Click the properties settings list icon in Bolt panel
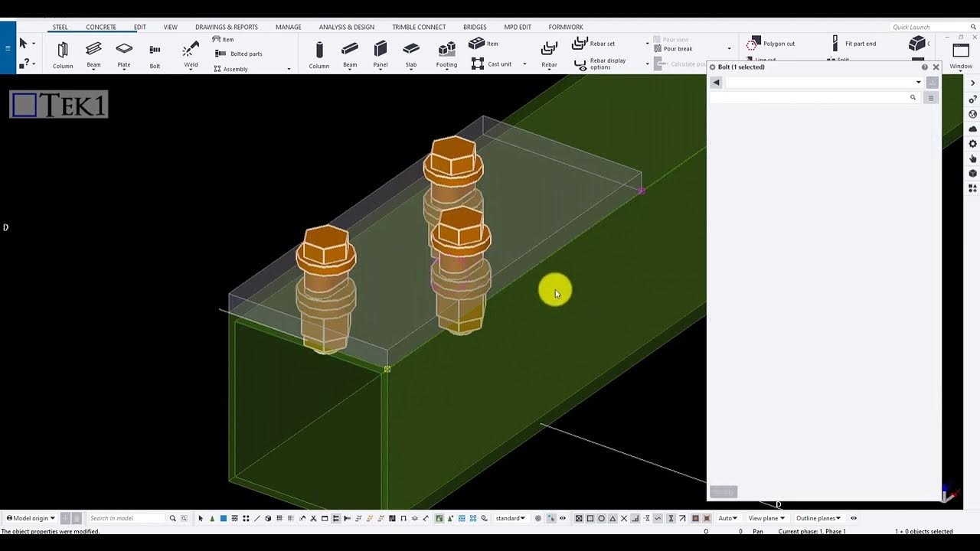The image size is (980, 551). (x=931, y=98)
